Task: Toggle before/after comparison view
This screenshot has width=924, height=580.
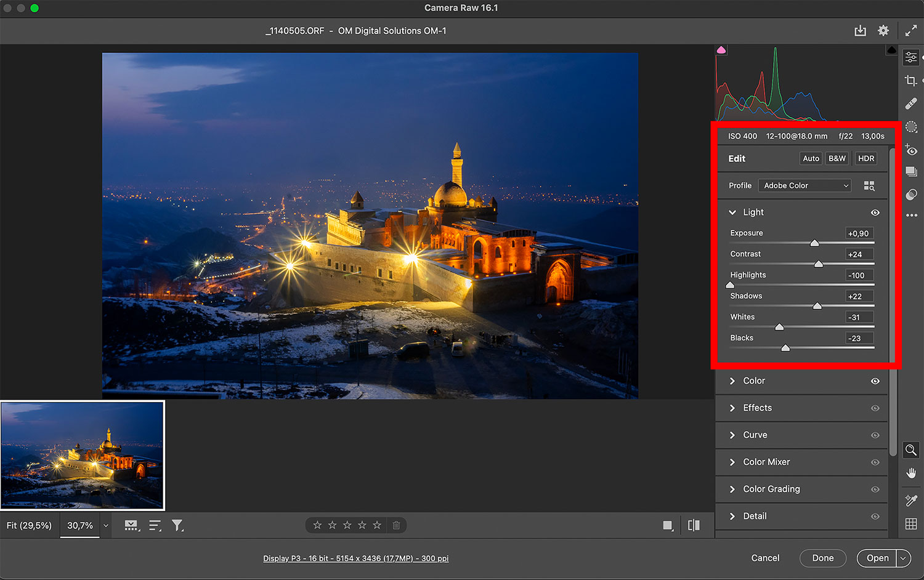Action: tap(694, 525)
